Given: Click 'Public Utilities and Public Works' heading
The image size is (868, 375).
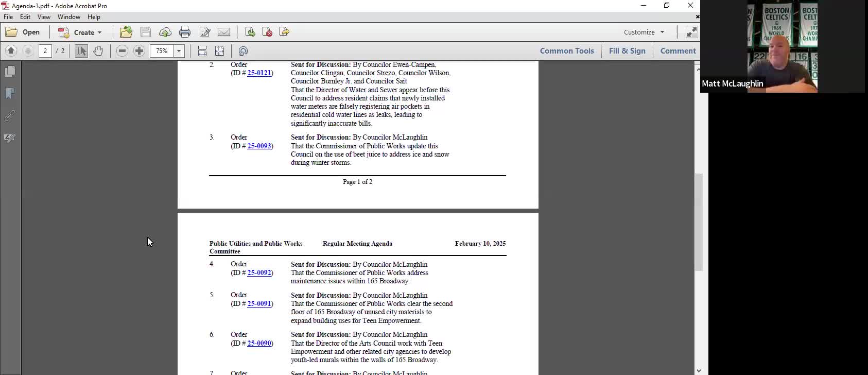Looking at the screenshot, I should coord(256,244).
